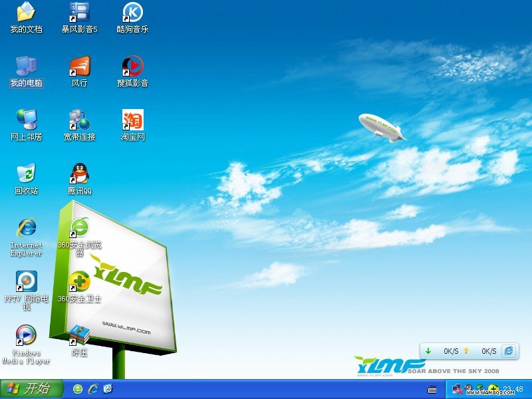Click the 360安全卫士 tray icon
Screen dimensions: 532x399
[x=493, y=389]
